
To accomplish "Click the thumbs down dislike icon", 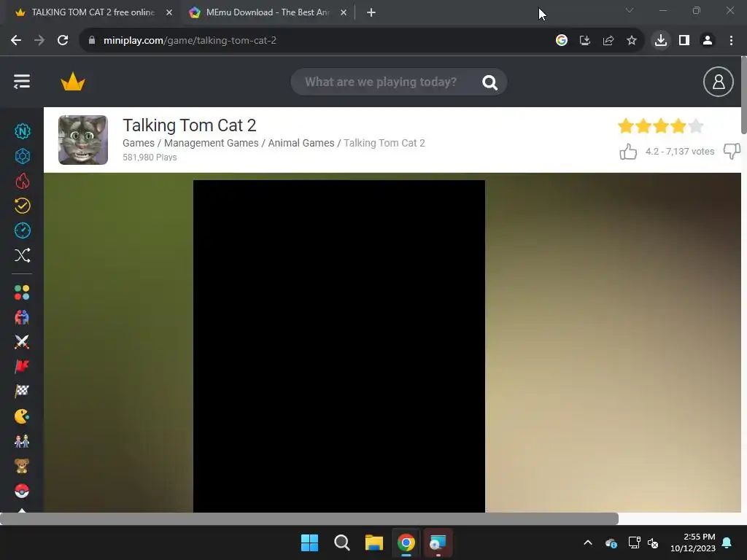I will tap(731, 152).
